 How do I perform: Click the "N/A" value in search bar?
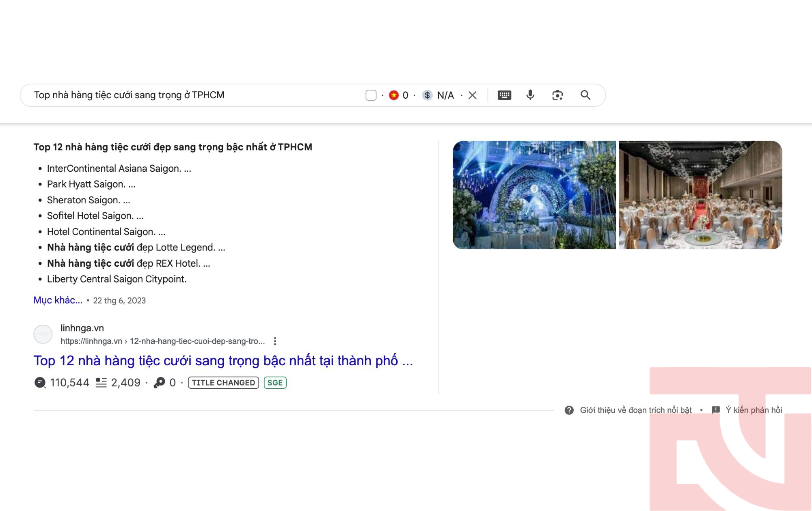click(445, 95)
